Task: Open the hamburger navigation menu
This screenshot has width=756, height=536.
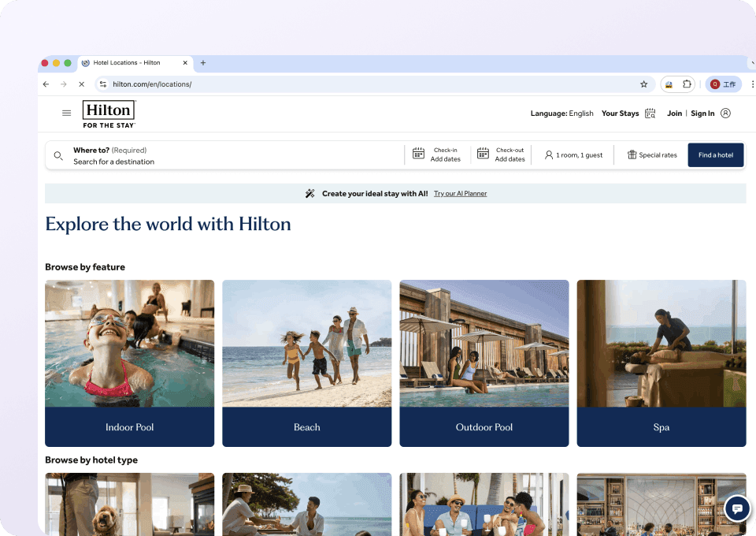Action: [67, 113]
